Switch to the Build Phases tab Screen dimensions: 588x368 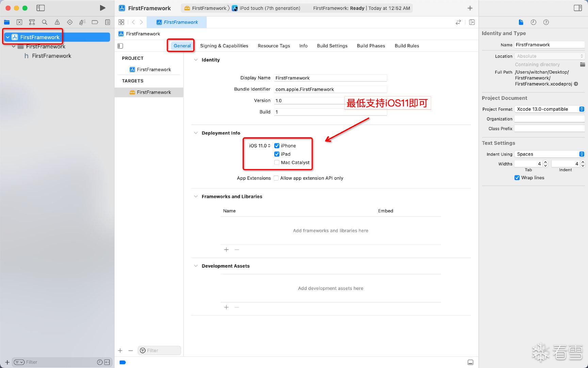point(371,46)
